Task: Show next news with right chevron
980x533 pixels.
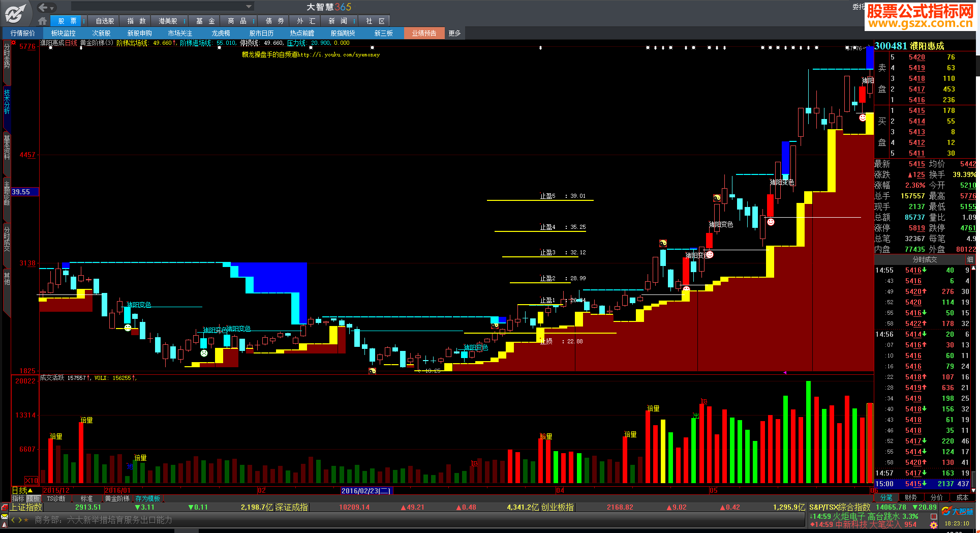Action: (x=20, y=520)
